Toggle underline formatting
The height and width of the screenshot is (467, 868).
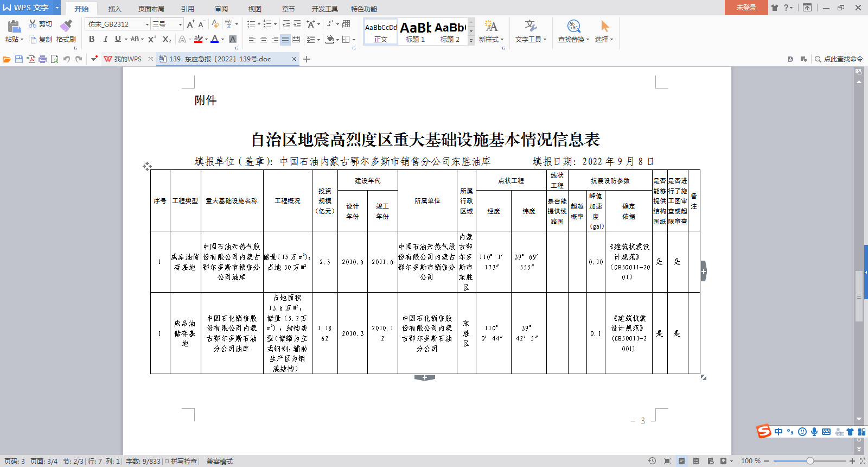[x=118, y=39]
